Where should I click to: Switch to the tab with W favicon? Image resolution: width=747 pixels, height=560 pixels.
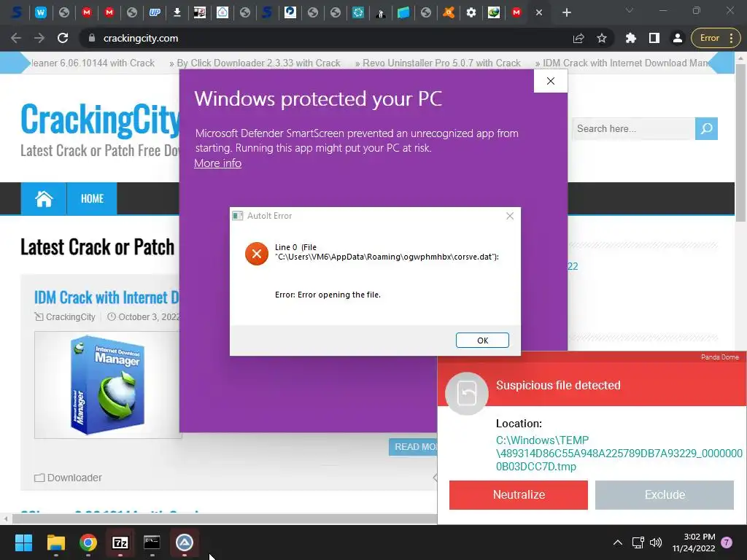[41, 12]
